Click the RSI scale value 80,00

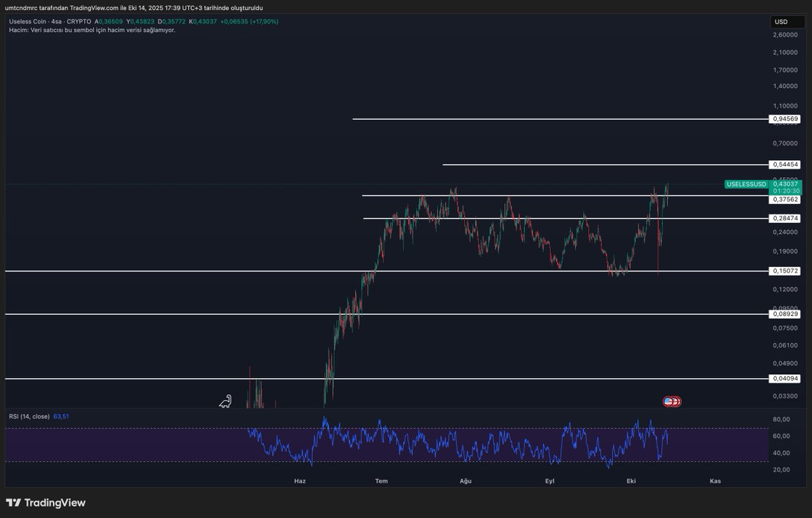tap(782, 419)
